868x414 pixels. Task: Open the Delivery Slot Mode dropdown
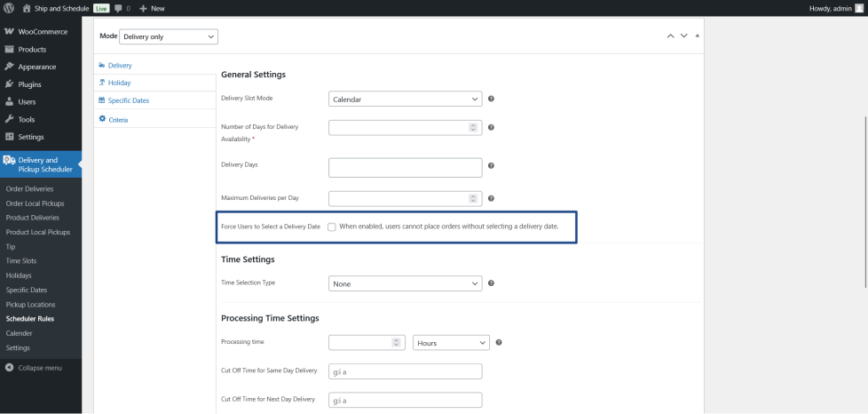tap(405, 99)
